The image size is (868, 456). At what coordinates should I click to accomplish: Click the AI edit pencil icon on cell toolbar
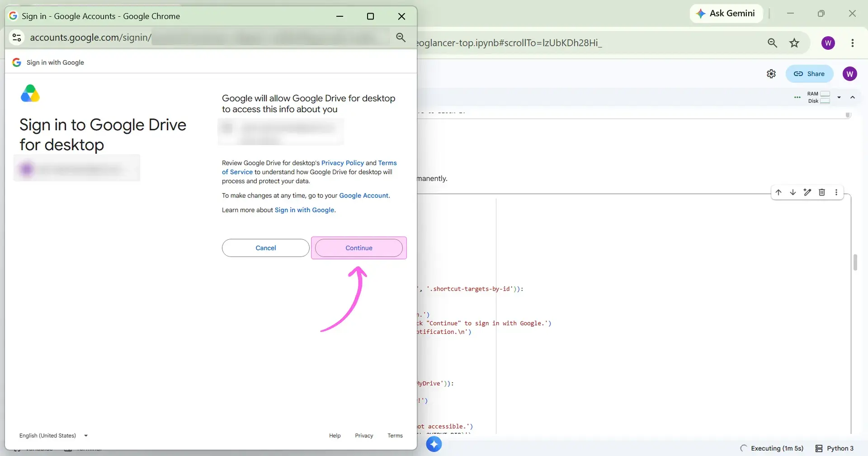807,192
